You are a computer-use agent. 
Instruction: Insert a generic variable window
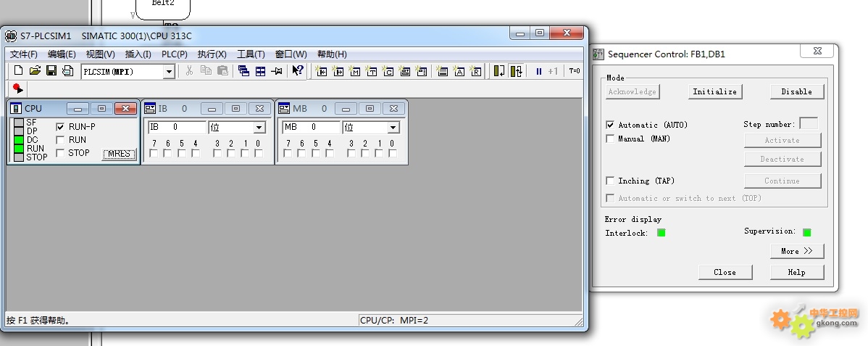pos(405,71)
